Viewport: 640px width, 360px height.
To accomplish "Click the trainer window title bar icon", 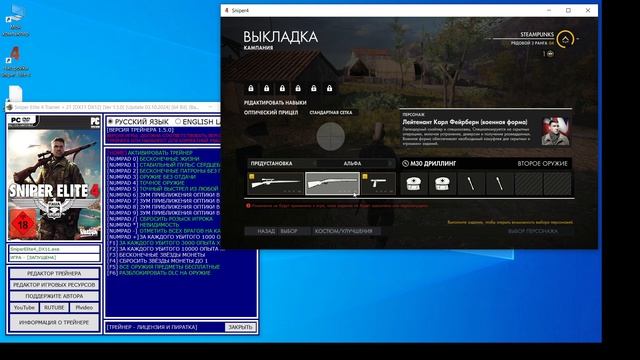I will [x=9, y=107].
